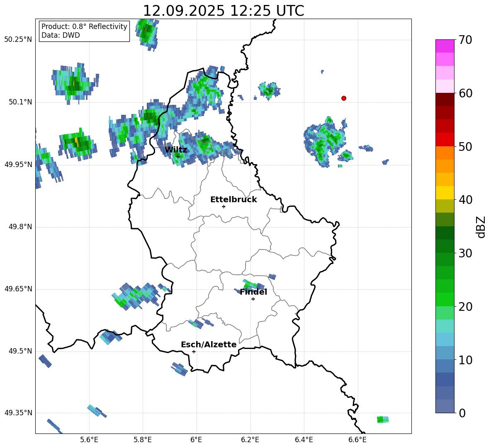Click the 50.1°N latitude label
This screenshot has height=448, width=491.
[x=20, y=102]
